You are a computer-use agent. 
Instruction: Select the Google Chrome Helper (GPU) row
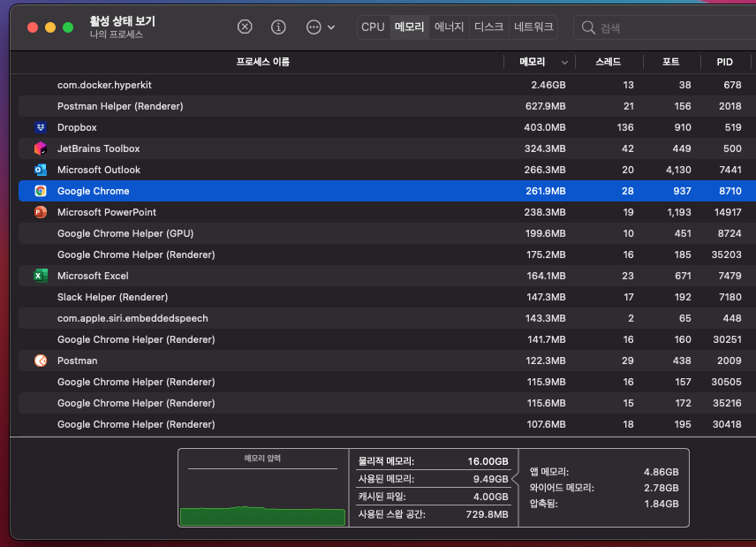click(x=387, y=233)
